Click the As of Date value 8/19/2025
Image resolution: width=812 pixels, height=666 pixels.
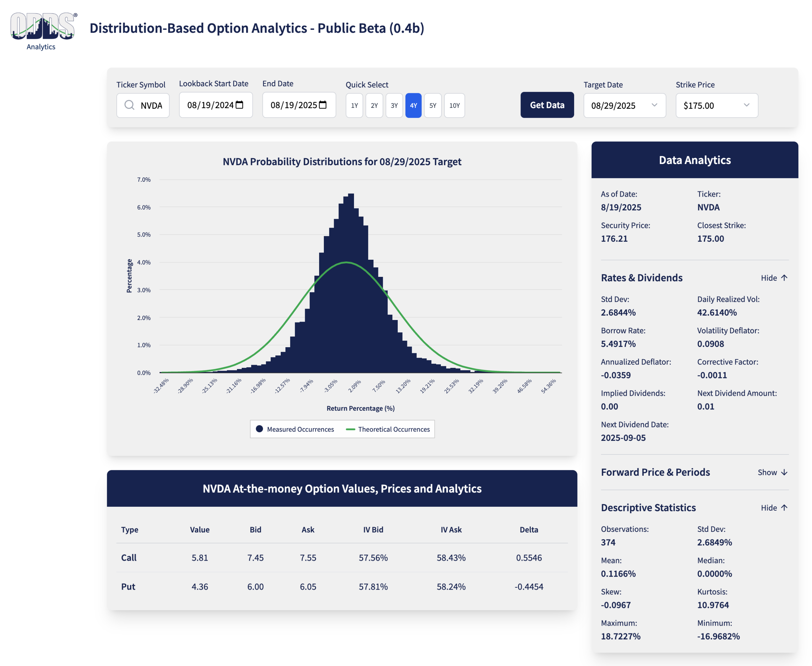point(621,207)
